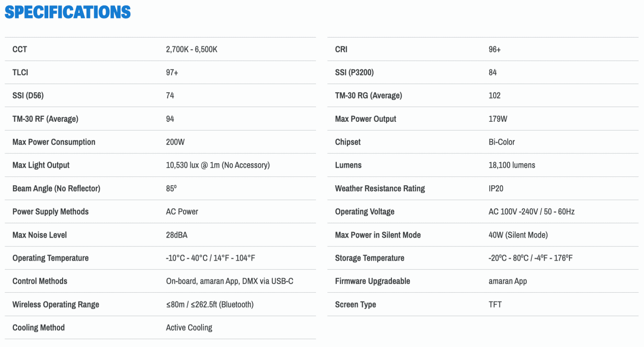
Task: Select the Wireless Operating Range Bluetooth value
Action: pyautogui.click(x=209, y=304)
